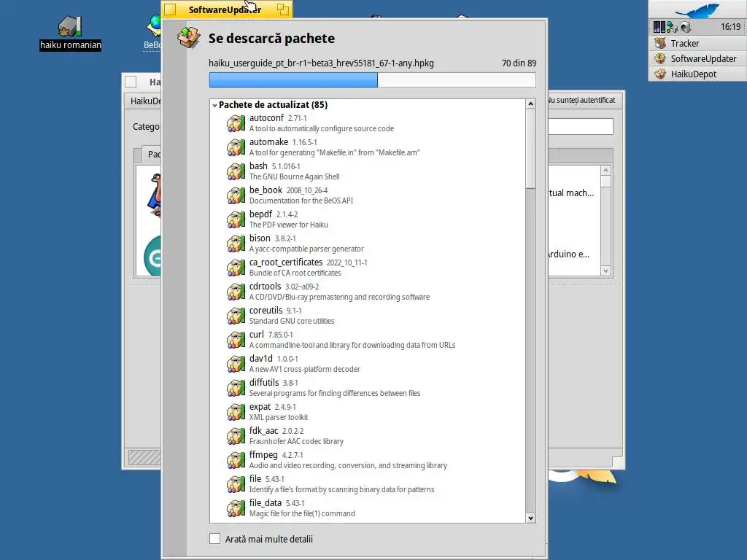Open the haiku romanian desktop volume icon
This screenshot has width=747, height=560.
70,27
